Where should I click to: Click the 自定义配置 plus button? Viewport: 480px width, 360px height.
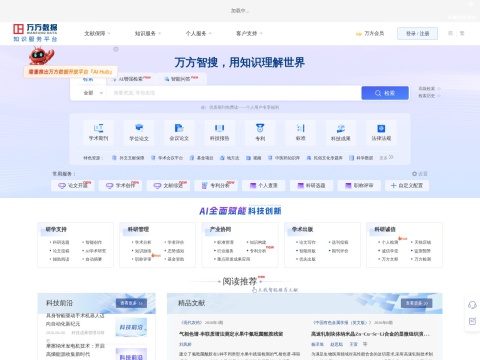pyautogui.click(x=407, y=185)
